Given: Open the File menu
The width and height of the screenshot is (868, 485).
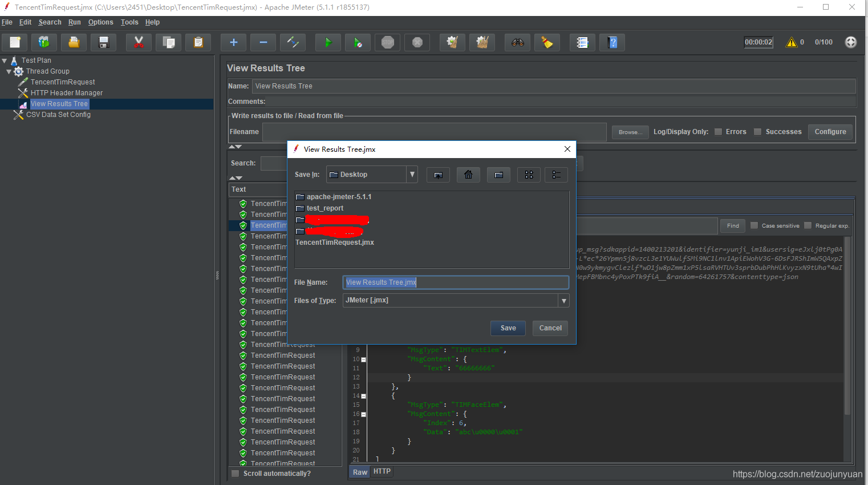Looking at the screenshot, I should (x=7, y=22).
